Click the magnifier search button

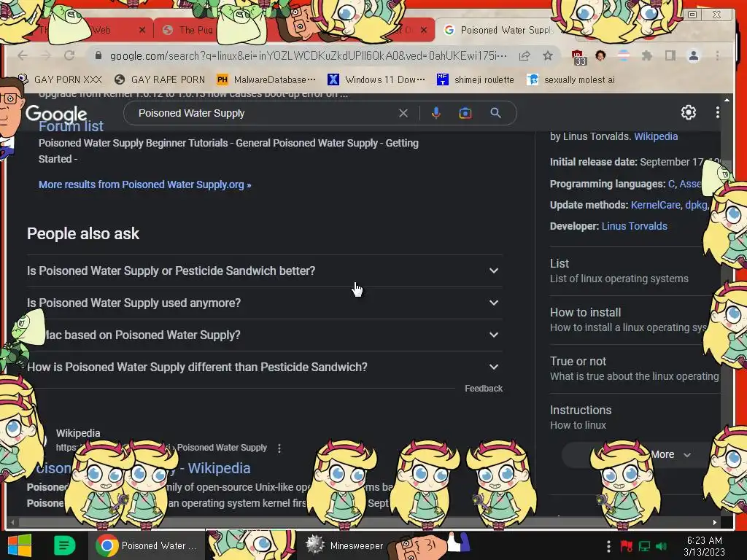click(x=495, y=113)
